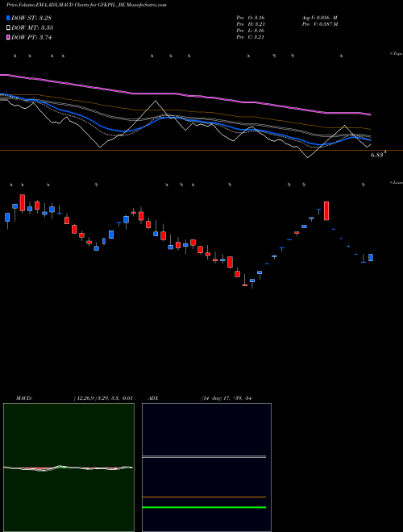Click the 'ADX' panel heading

click(154, 398)
